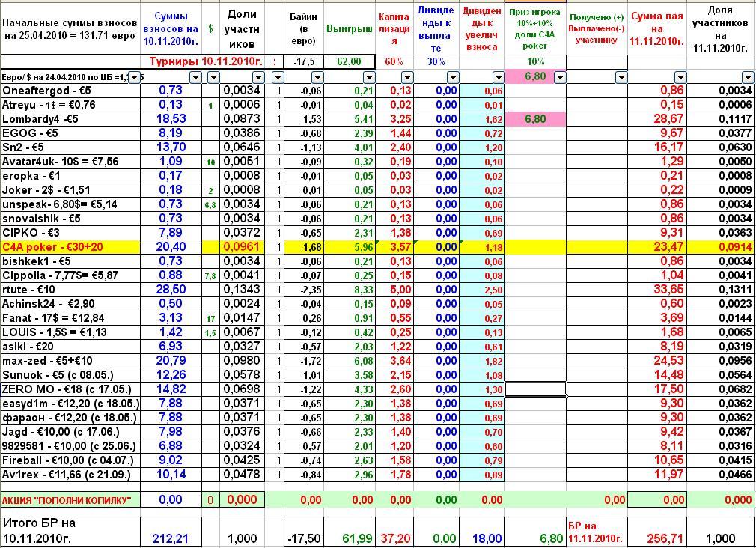Screen dimensions: 756x548
Task: Open the filter dropdown beside pink 6,80 header cell
Action: 560,77
